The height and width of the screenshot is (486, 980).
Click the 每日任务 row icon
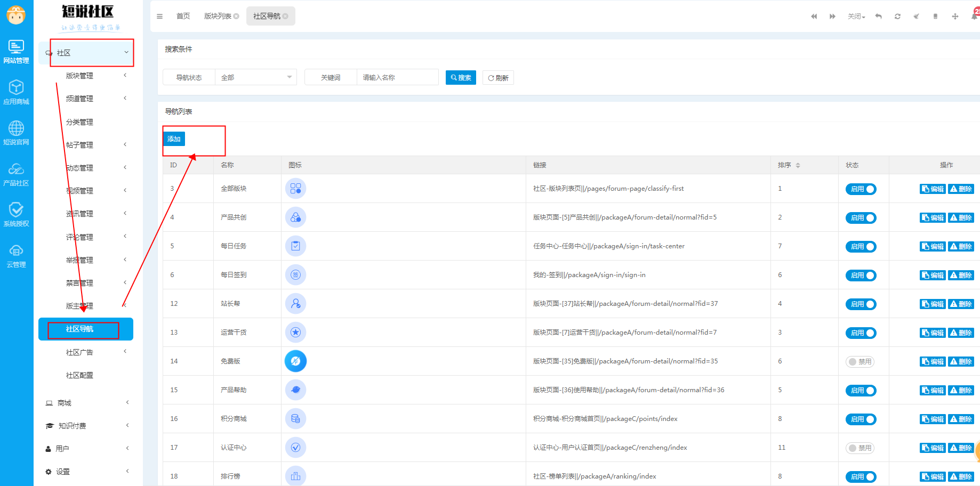(295, 246)
